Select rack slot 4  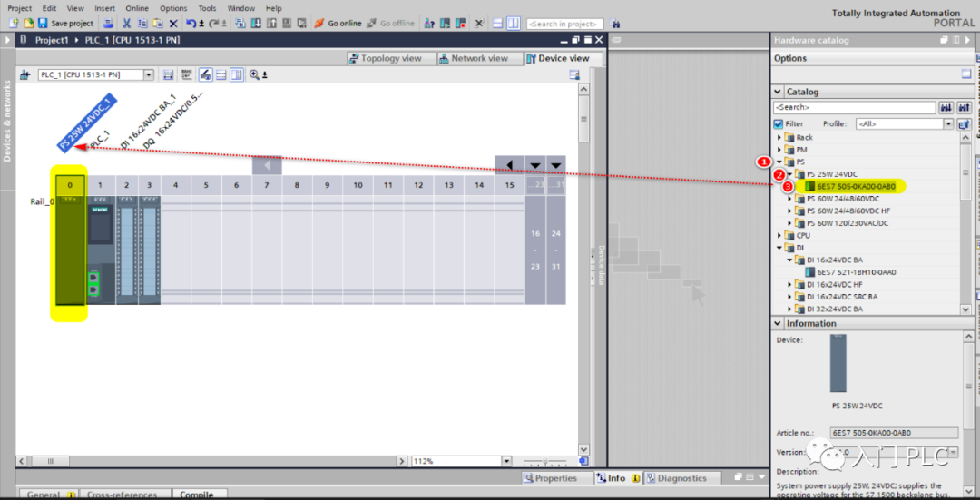[x=176, y=185]
